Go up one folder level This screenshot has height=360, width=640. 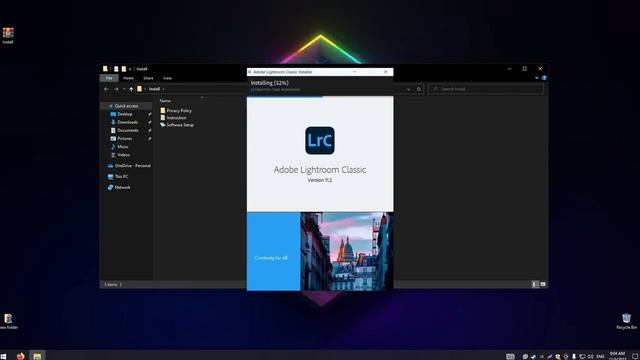coord(131,89)
